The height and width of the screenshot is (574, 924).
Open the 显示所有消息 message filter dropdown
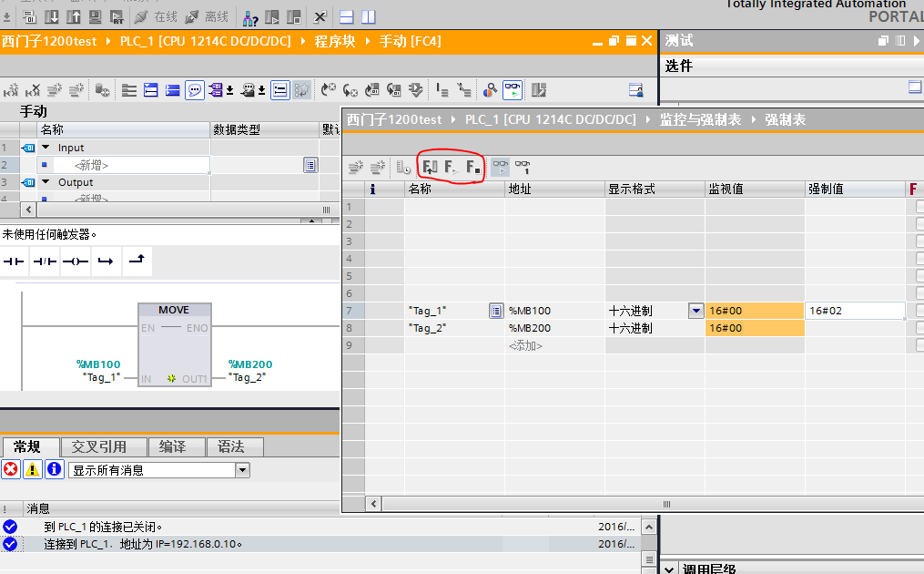tap(242, 470)
